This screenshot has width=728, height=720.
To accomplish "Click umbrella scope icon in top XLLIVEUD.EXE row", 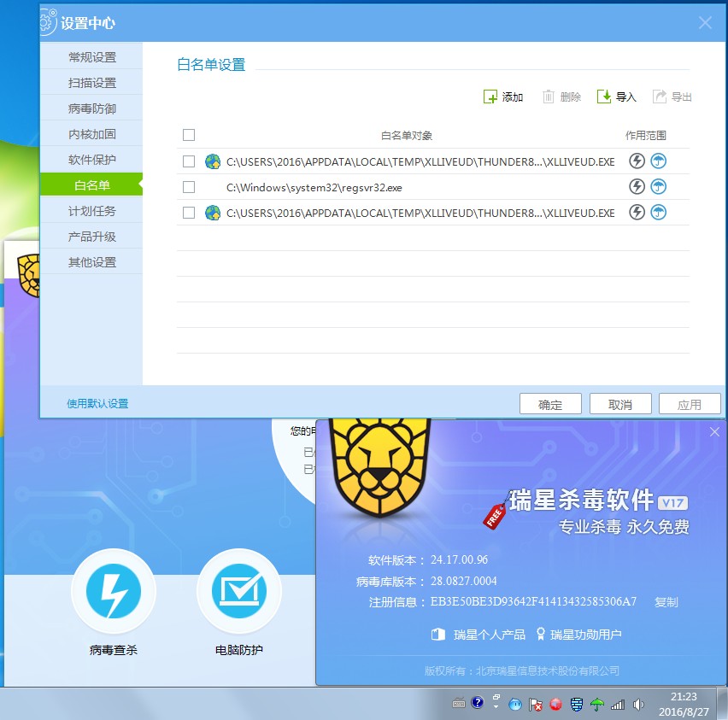I will 658,161.
